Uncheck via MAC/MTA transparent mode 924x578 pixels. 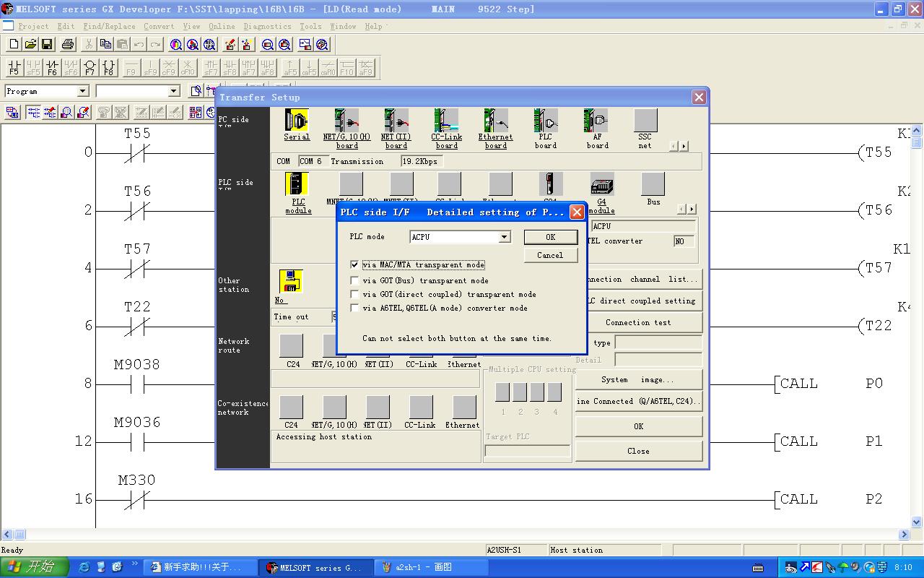coord(354,265)
